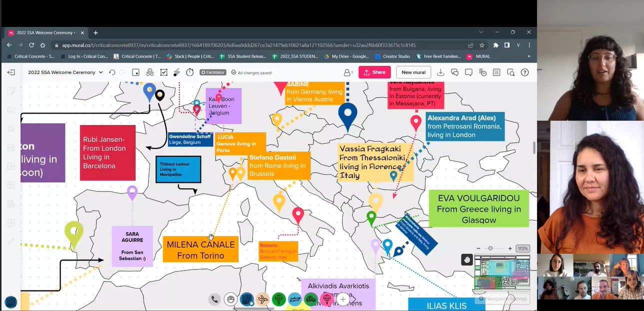Toggle the Facilitator mode badge
644x311 pixels.
coord(213,72)
